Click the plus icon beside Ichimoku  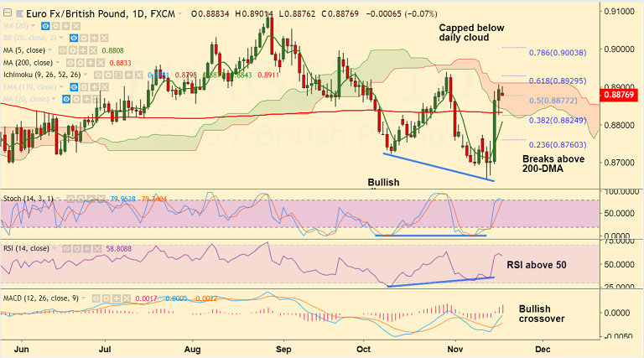[128, 75]
